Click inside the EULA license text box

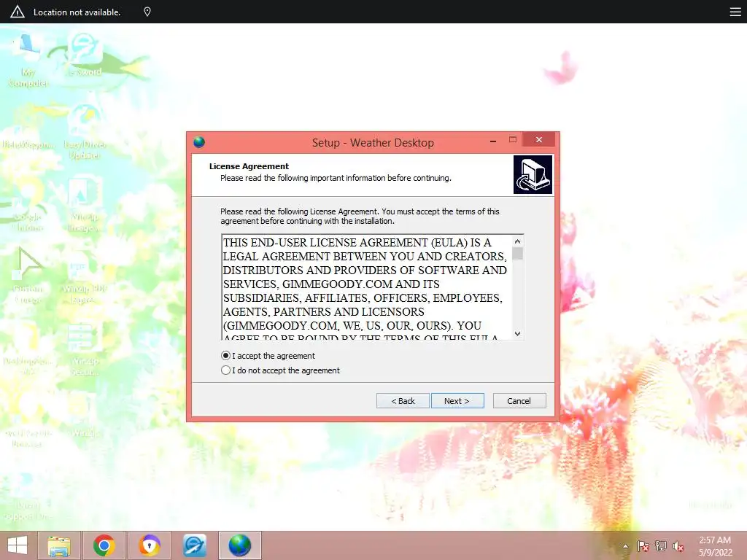point(366,287)
